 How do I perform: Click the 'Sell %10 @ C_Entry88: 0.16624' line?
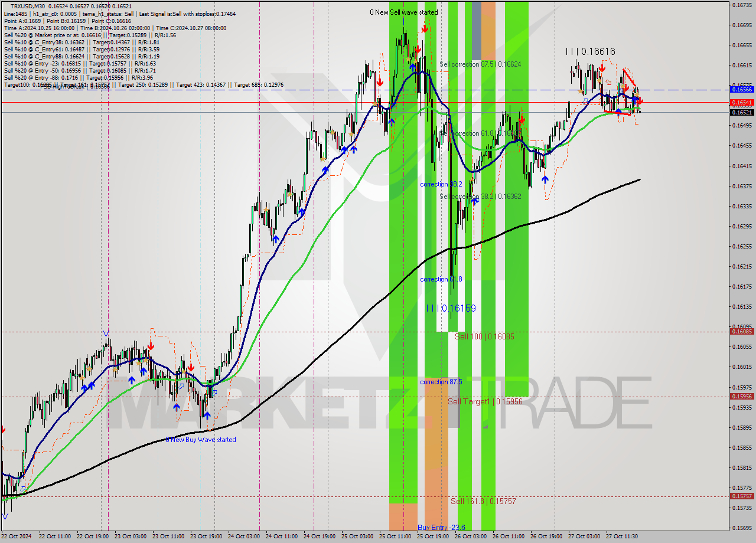click(x=82, y=56)
